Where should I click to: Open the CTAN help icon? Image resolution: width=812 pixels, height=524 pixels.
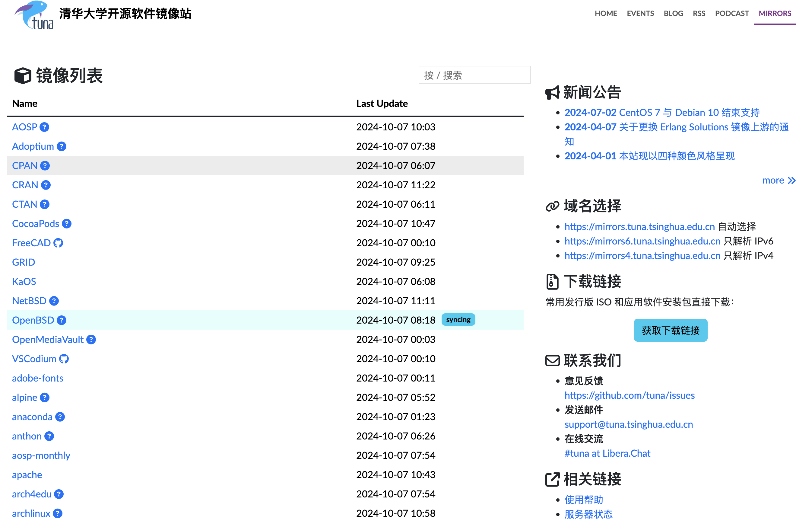tap(45, 204)
